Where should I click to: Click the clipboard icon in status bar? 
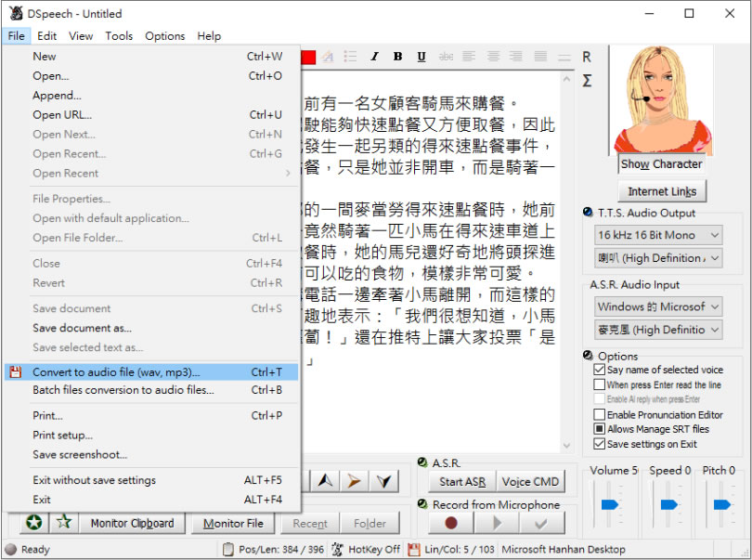coord(228,550)
